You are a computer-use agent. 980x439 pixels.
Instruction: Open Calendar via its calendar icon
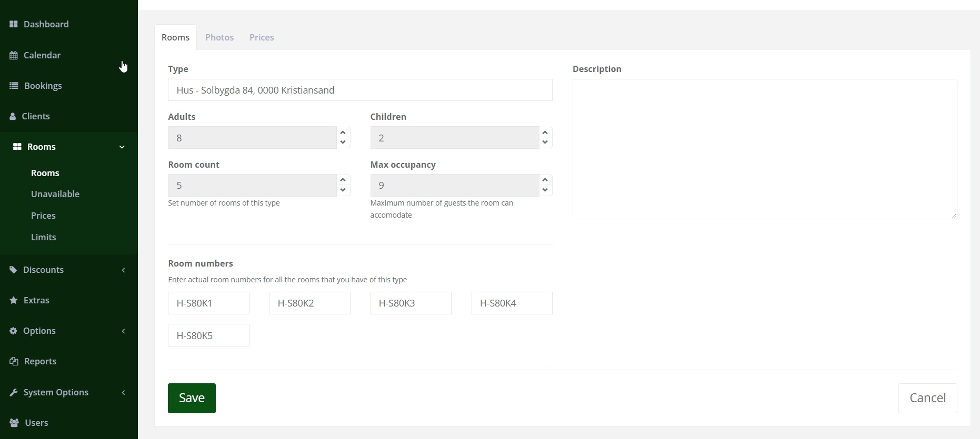(14, 55)
